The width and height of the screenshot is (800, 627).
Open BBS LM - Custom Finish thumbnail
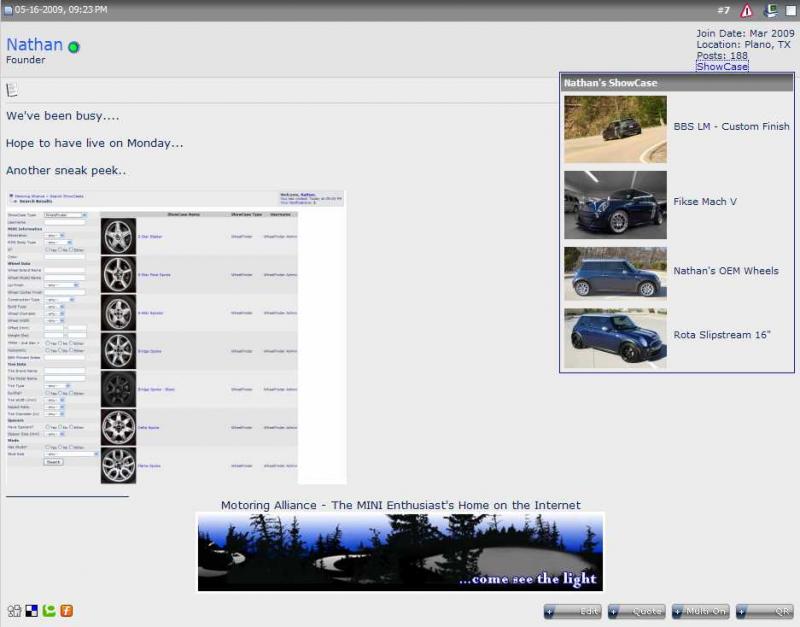tap(615, 128)
